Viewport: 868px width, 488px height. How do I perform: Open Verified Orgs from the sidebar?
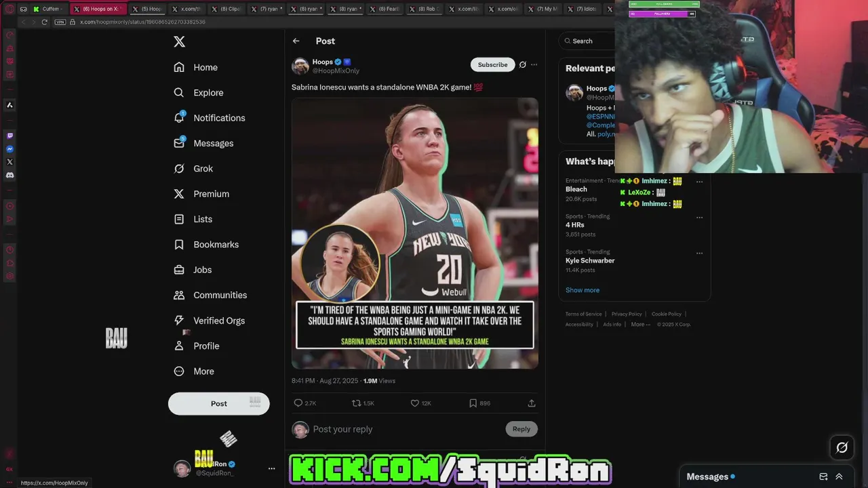pos(209,321)
